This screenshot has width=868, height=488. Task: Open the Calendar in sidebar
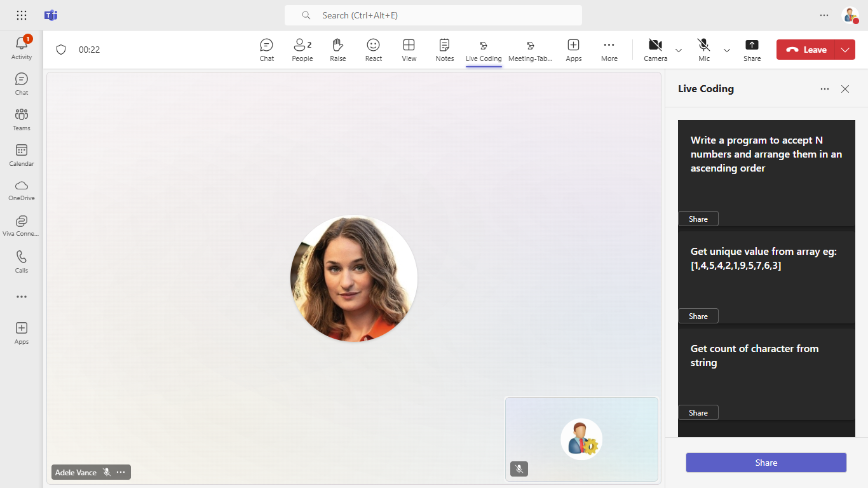click(22, 155)
